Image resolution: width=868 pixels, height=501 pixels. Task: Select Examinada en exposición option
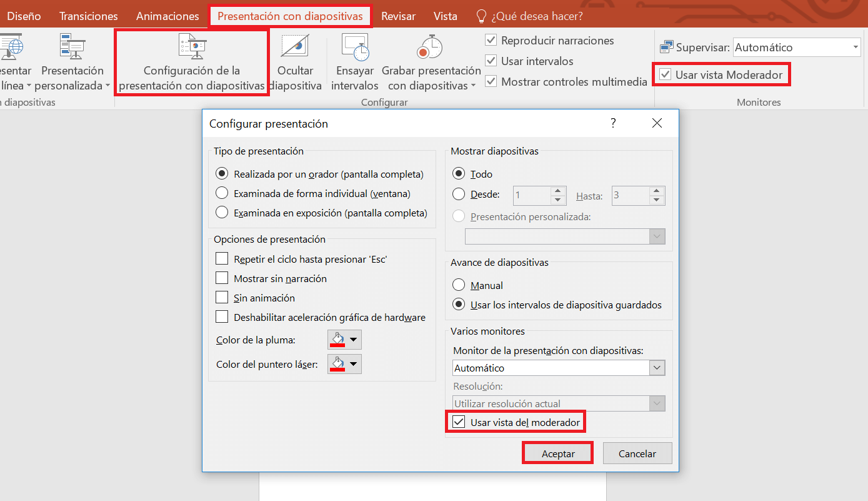click(x=221, y=213)
